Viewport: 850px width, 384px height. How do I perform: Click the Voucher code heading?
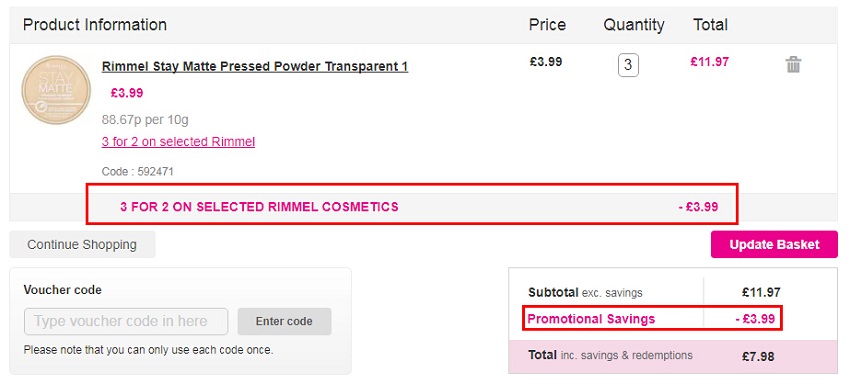pos(62,290)
